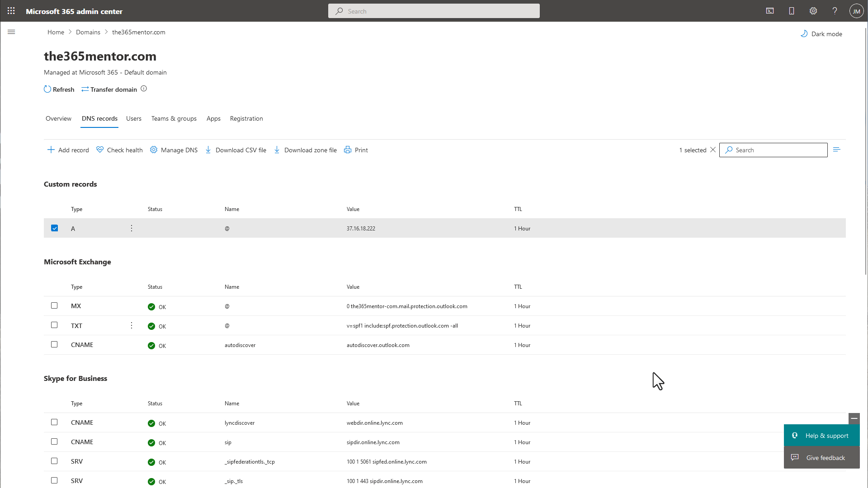Open the JM account avatar
868x488 pixels.
[856, 11]
